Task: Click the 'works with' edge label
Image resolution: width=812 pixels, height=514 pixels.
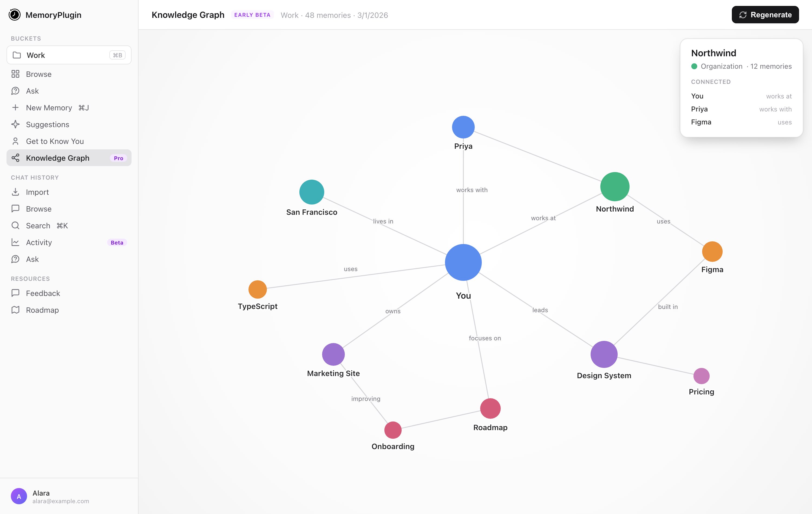Action: 472,190
